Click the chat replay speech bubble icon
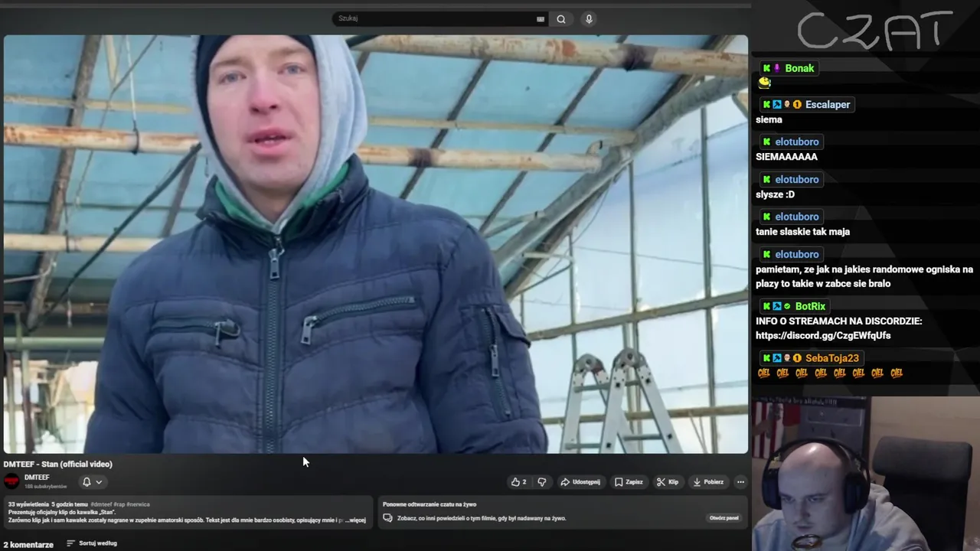The height and width of the screenshot is (551, 980). 387,518
